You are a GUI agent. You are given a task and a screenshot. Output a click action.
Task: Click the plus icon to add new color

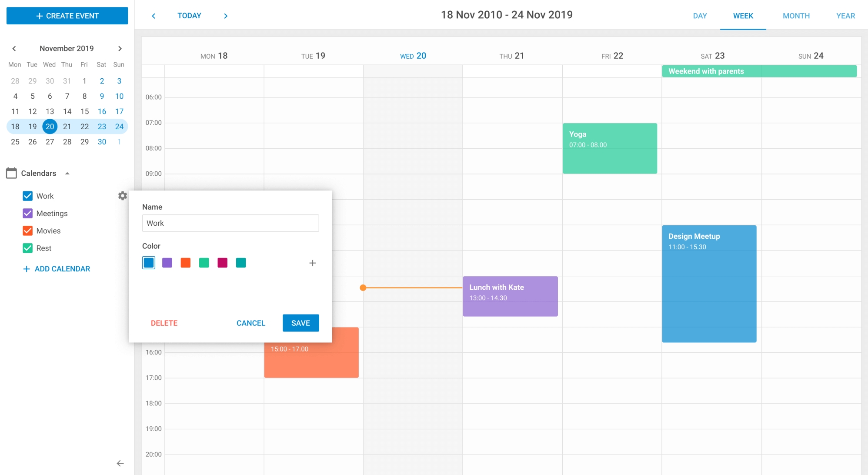click(313, 263)
